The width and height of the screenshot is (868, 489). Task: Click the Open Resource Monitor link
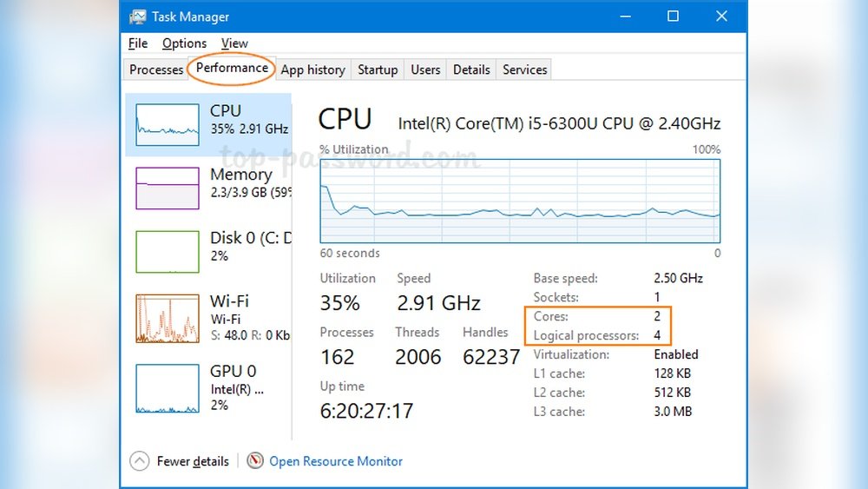coord(336,461)
